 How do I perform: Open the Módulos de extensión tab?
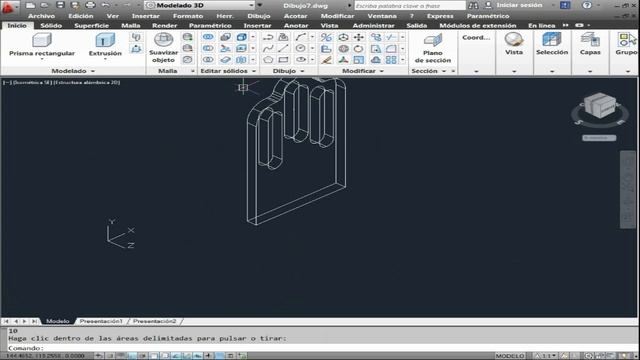pyautogui.click(x=478, y=25)
